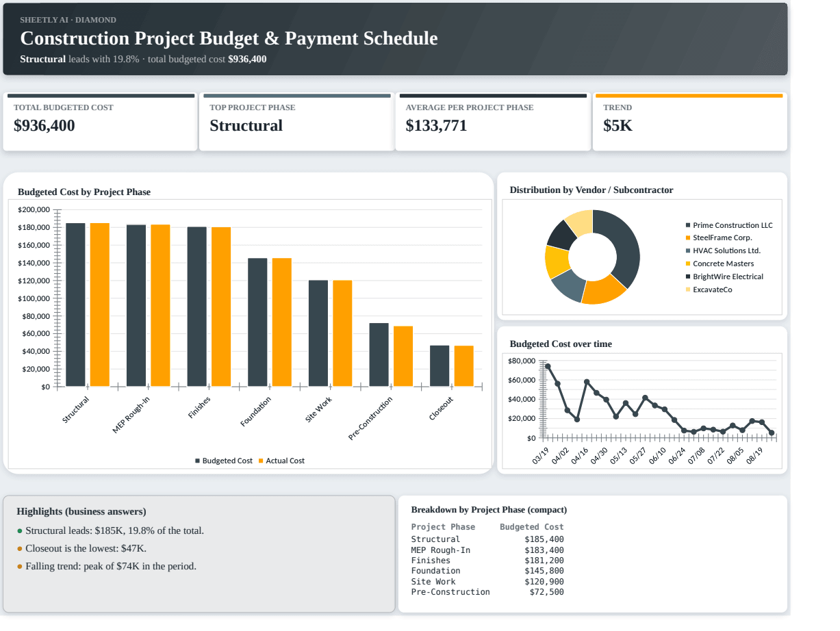Image resolution: width=840 pixels, height=631 pixels.
Task: Click the highlight 'Falling trend: peak of $74K'
Action: click(x=111, y=567)
